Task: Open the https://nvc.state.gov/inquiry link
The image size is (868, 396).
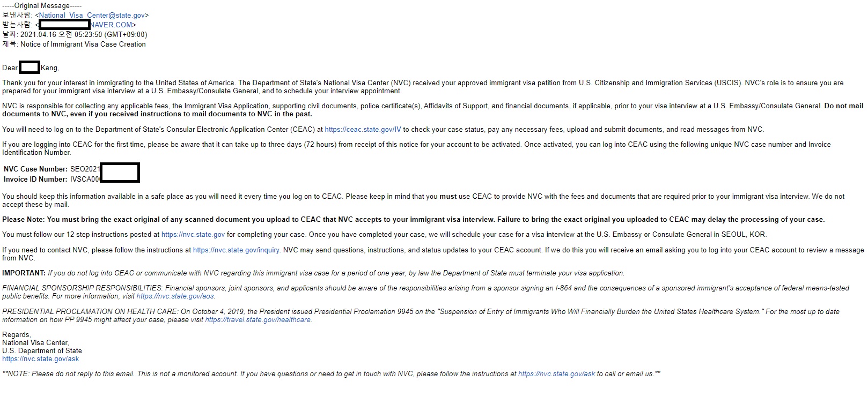Action: [x=236, y=250]
